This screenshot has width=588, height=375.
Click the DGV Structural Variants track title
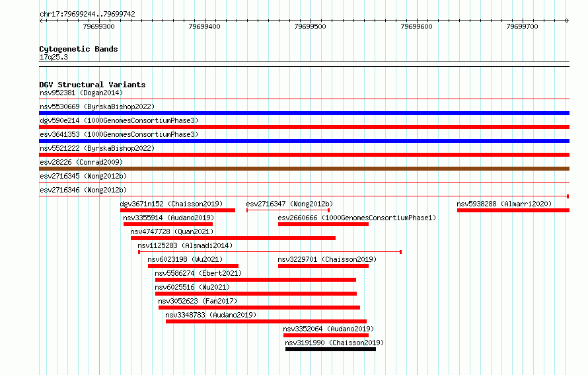click(92, 85)
